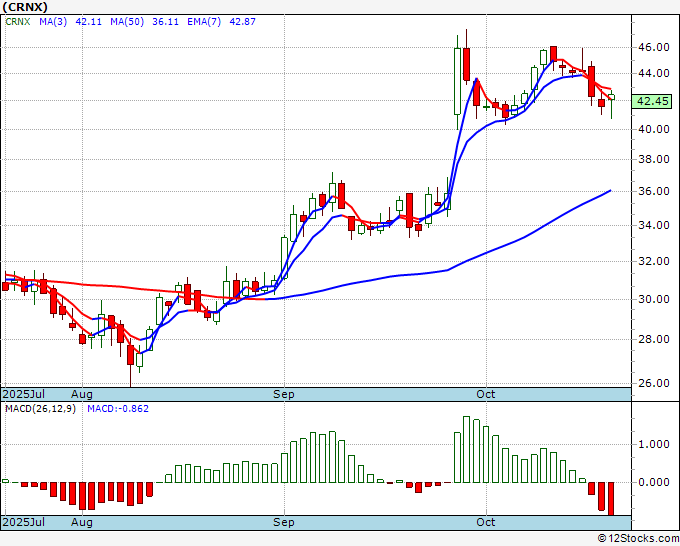The height and width of the screenshot is (546, 680).
Task: Click the 12Stocks.com copyright text
Action: coord(638,538)
